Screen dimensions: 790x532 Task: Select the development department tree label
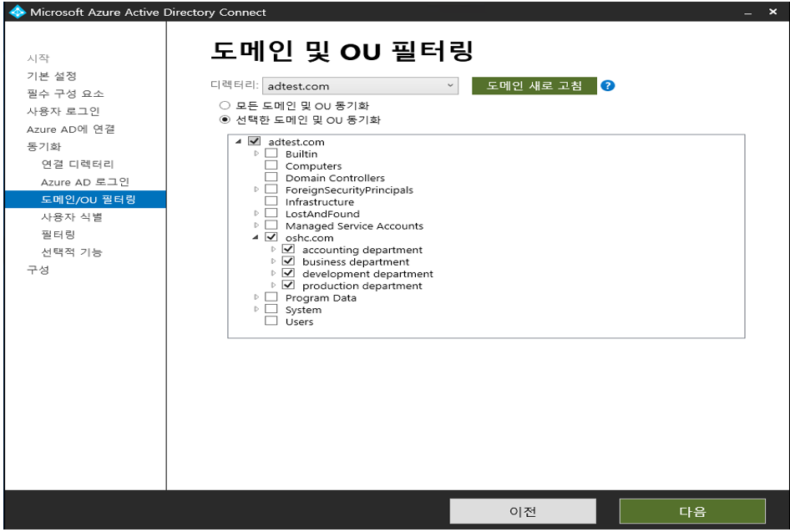367,274
